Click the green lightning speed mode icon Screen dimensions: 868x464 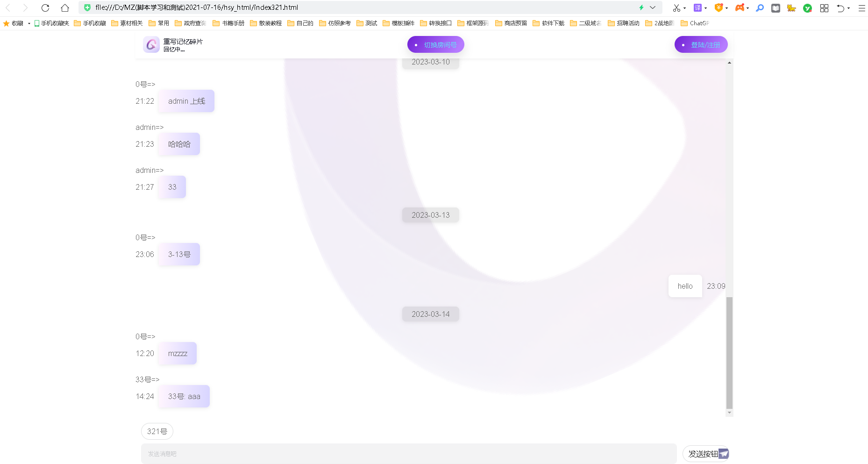tap(641, 7)
